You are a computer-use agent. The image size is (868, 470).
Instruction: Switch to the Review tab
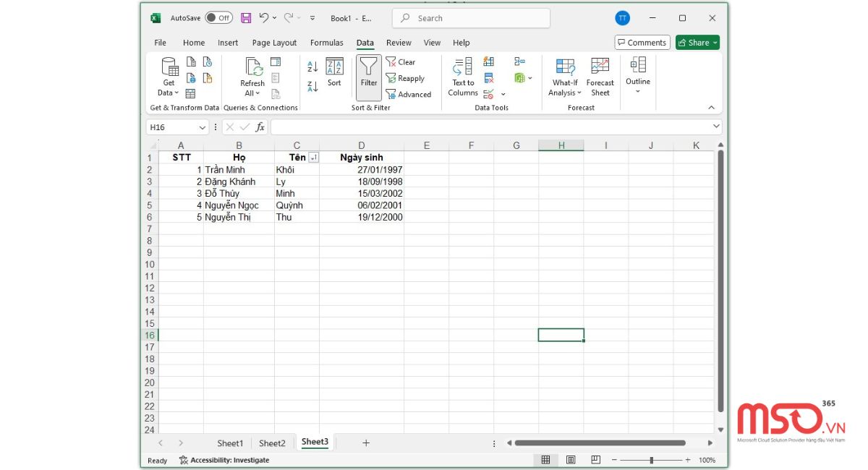click(x=399, y=43)
